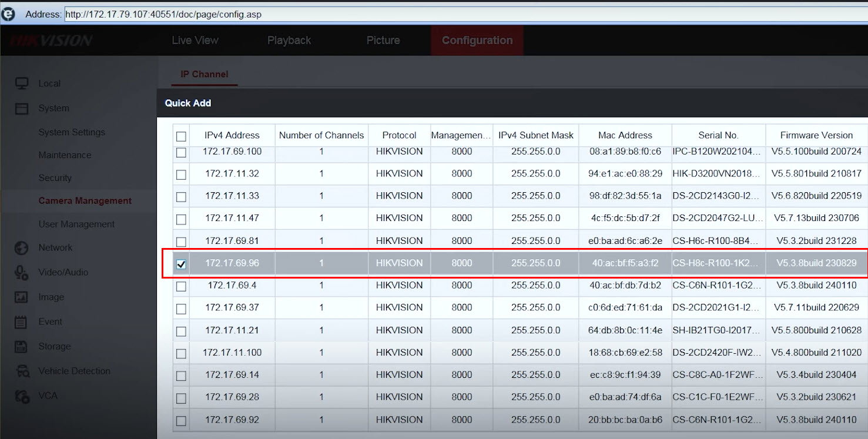
Task: Uncheck the 172.17.69.96 camera checkbox
Action: (x=181, y=264)
